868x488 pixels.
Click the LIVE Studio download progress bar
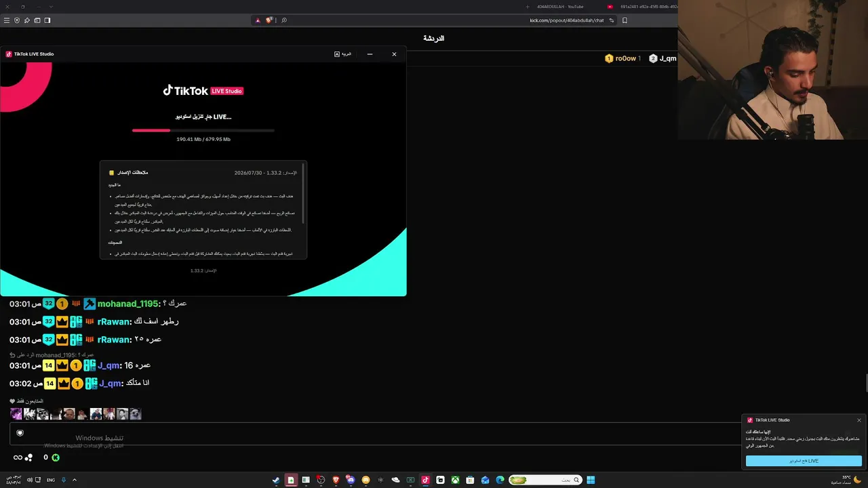203,130
